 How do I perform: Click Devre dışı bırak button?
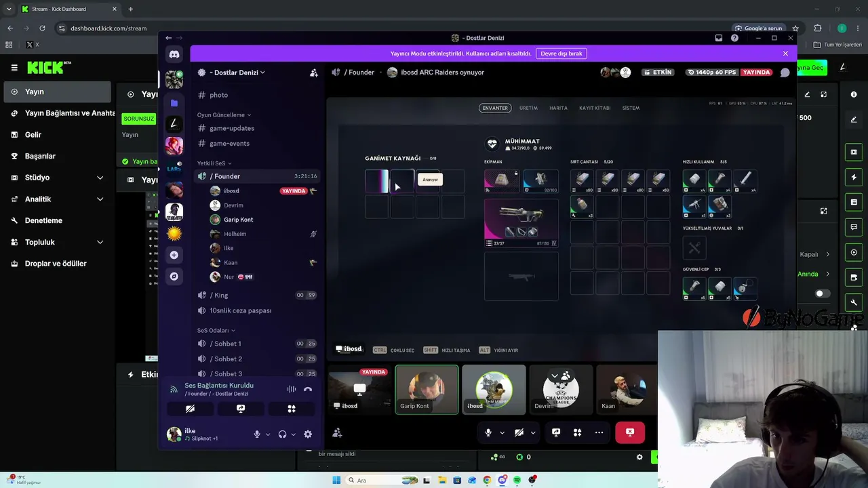tap(561, 54)
